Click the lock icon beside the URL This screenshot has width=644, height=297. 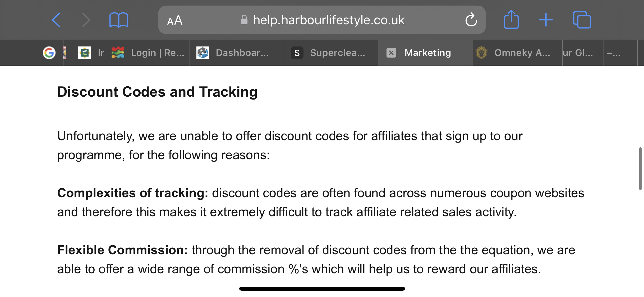(244, 20)
